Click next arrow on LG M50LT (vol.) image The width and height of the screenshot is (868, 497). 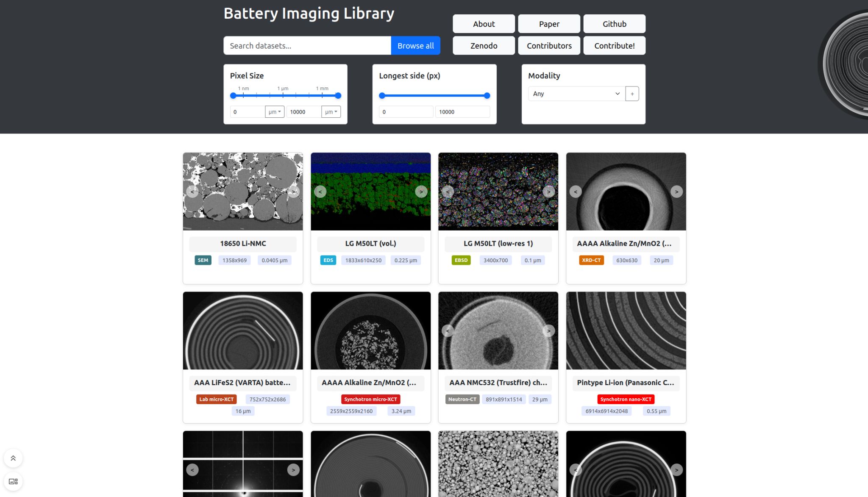[x=421, y=192]
